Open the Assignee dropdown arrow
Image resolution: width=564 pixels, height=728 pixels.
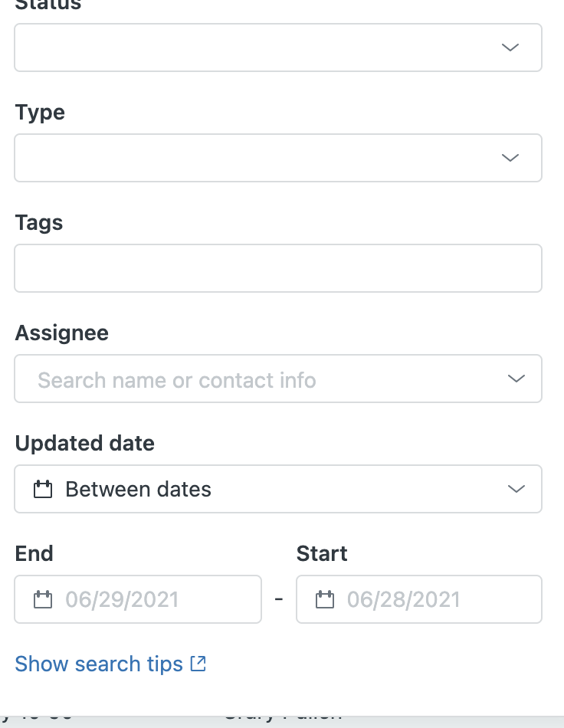click(516, 379)
